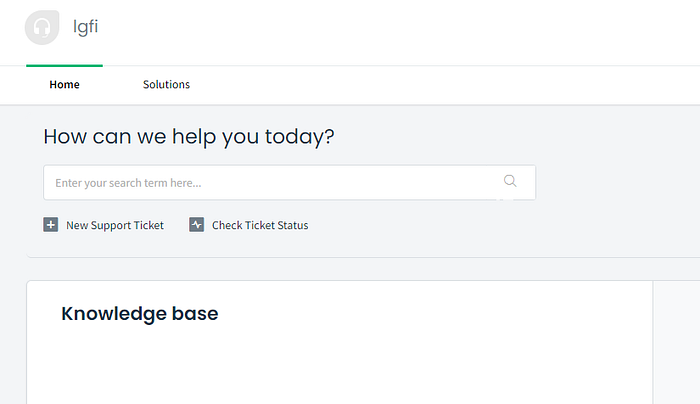
Task: Click the divider line below the ticket links
Action: (x=360, y=257)
